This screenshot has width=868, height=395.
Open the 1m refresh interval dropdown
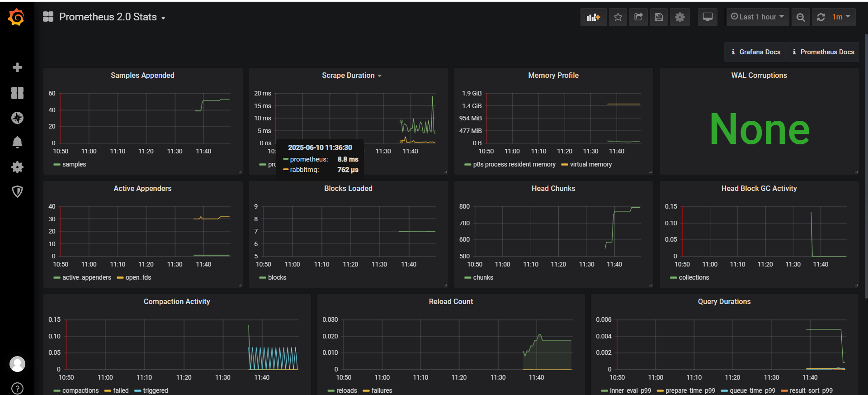tap(842, 17)
